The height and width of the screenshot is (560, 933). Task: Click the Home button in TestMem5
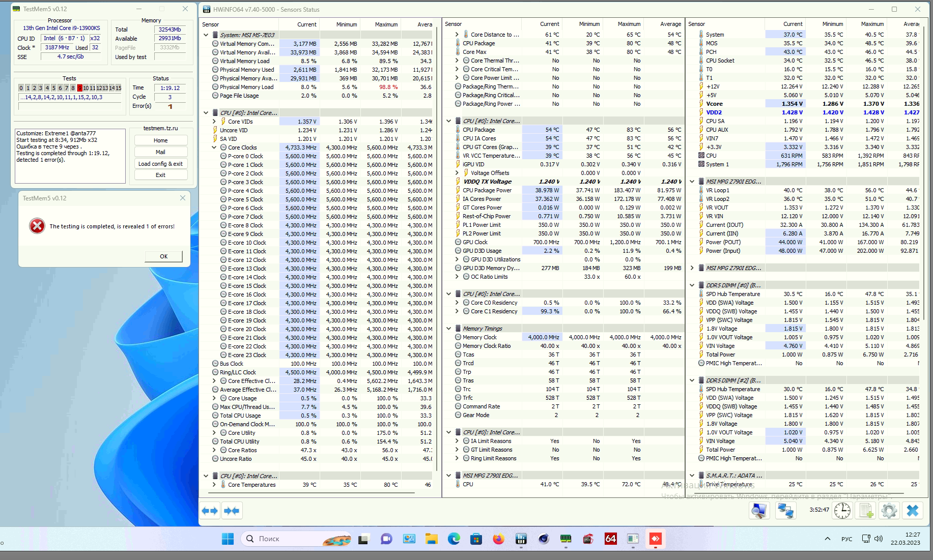[161, 140]
